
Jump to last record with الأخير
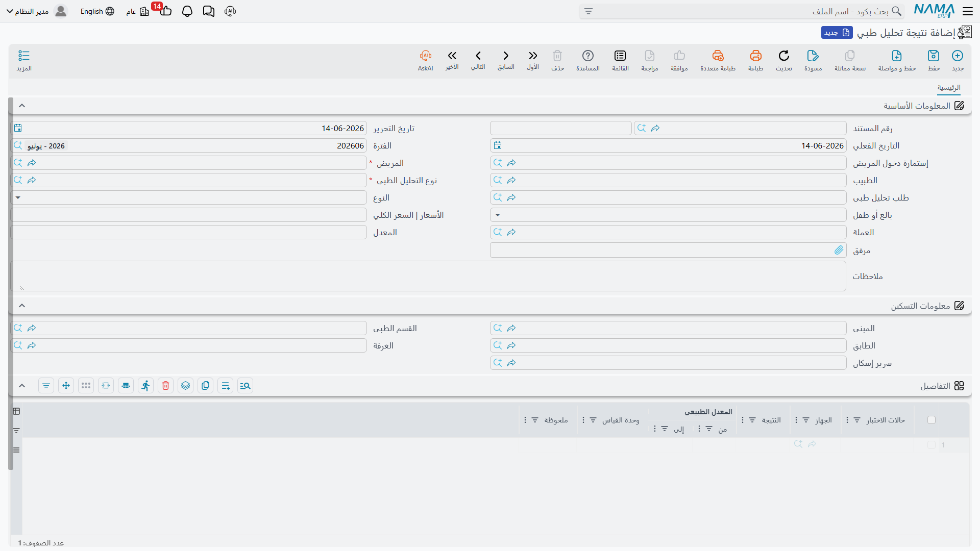click(452, 60)
